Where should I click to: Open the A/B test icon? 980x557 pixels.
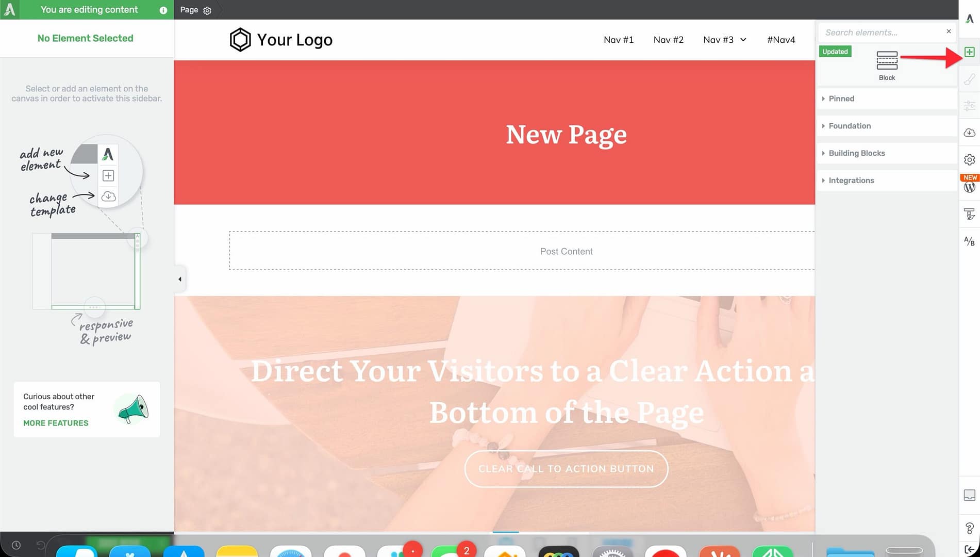tap(969, 241)
